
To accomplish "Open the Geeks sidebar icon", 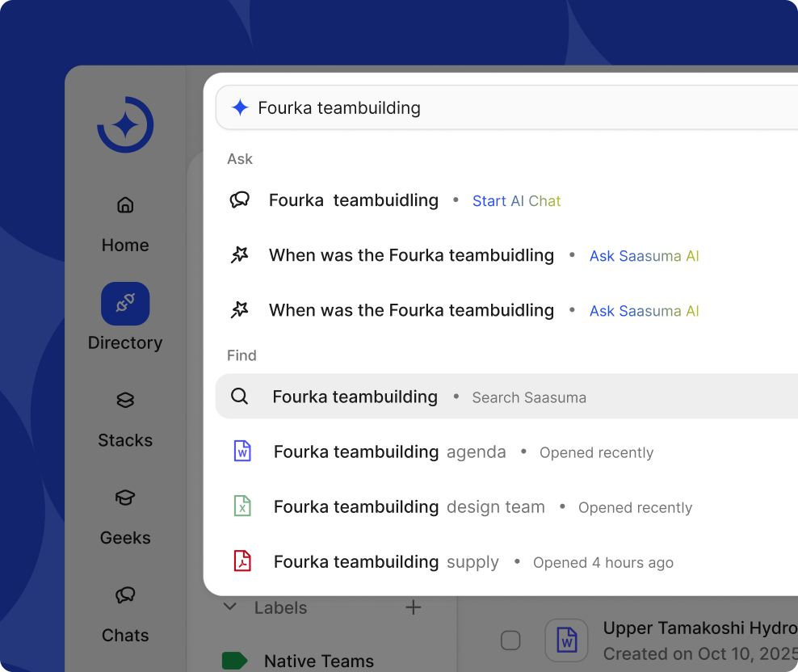I will coord(125,498).
